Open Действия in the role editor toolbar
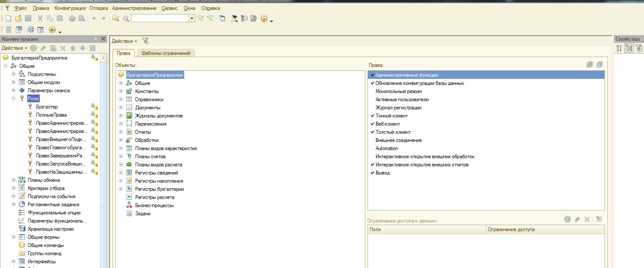This screenshot has width=644, height=268. pyautogui.click(x=125, y=41)
